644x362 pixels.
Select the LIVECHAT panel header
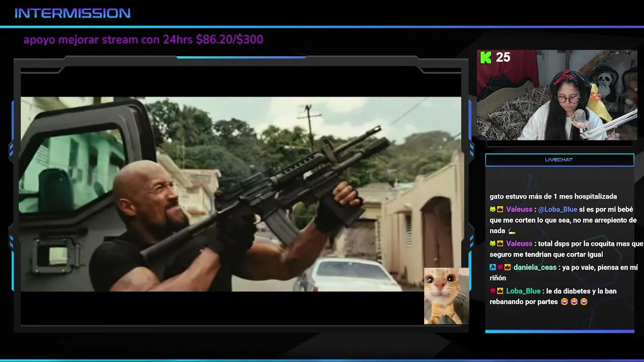559,160
